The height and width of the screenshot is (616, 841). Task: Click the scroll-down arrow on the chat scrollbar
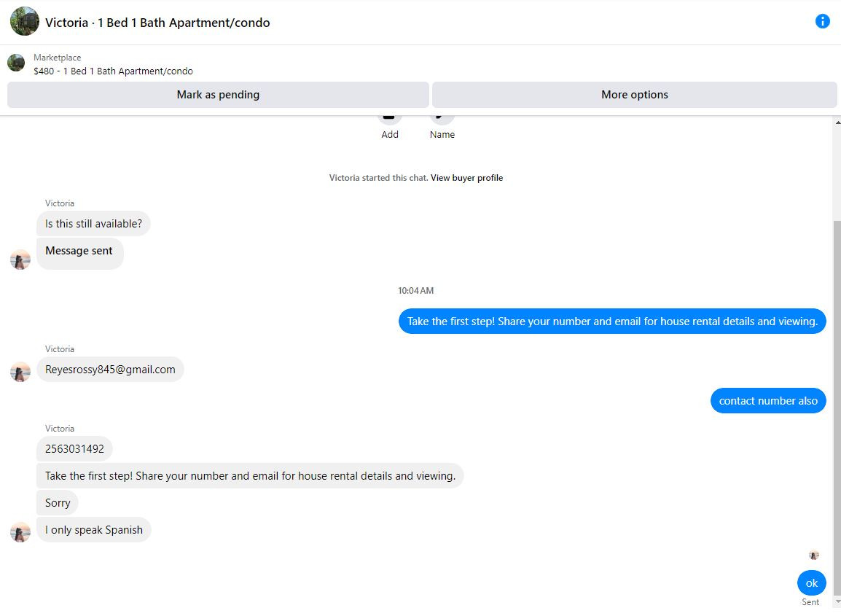[x=837, y=601]
